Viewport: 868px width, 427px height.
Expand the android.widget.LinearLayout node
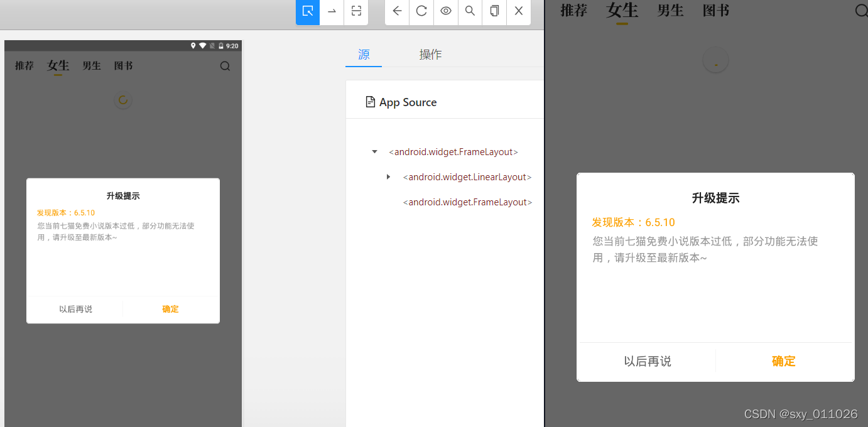click(x=389, y=177)
